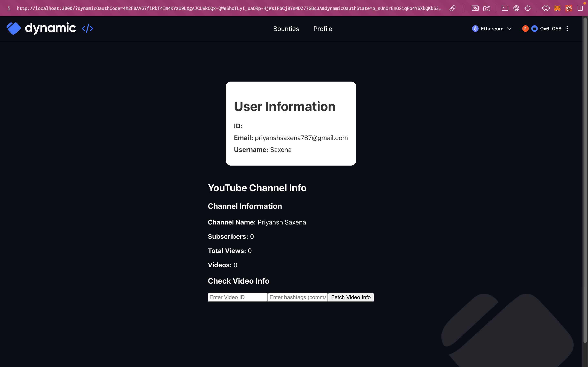Click the Fetch Video Info button
The width and height of the screenshot is (588, 367).
[351, 297]
